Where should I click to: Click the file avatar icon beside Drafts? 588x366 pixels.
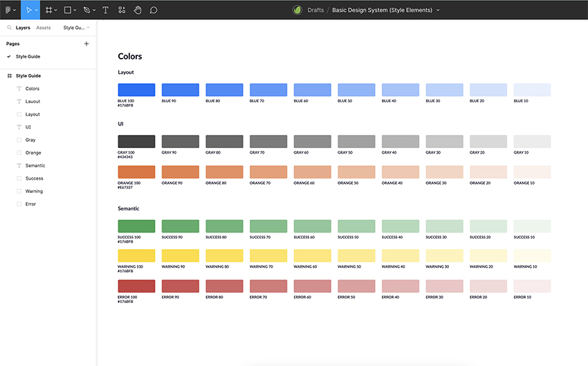point(297,10)
